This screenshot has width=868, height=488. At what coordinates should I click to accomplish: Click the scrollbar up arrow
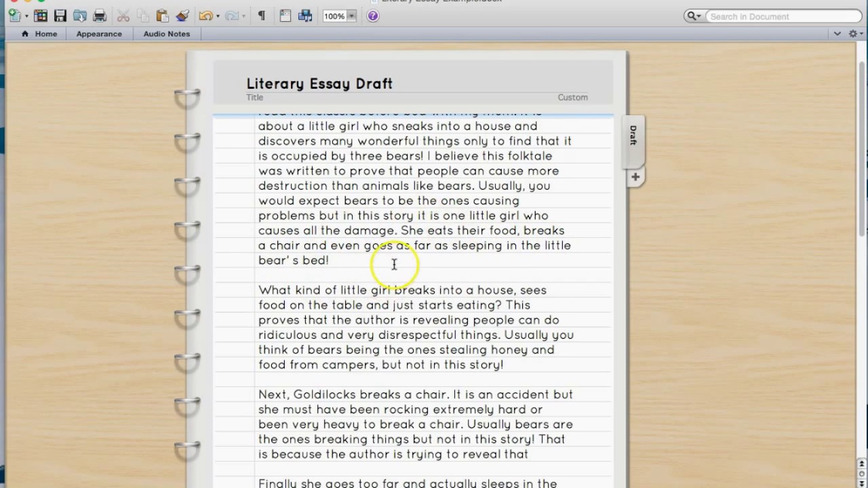pyautogui.click(x=863, y=463)
